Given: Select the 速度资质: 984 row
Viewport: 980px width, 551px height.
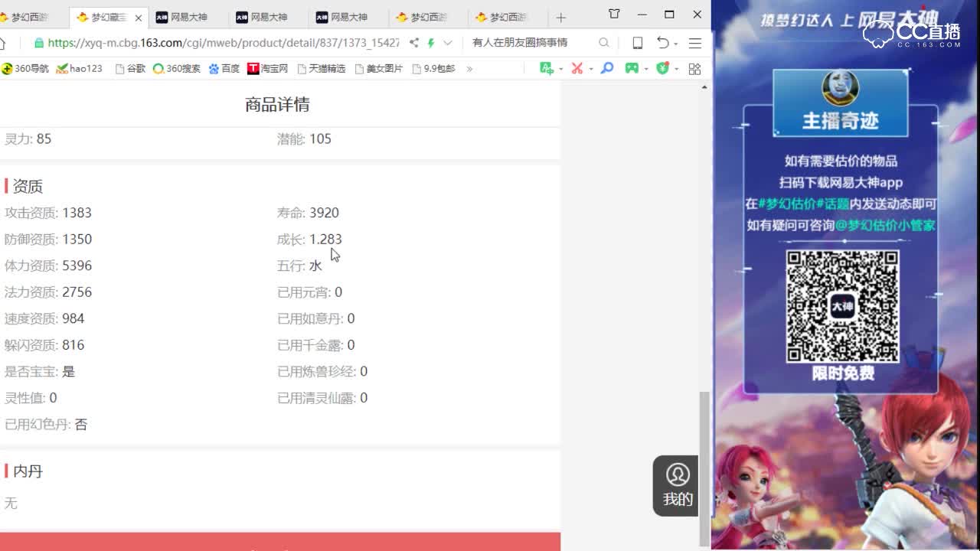Looking at the screenshot, I should point(44,318).
